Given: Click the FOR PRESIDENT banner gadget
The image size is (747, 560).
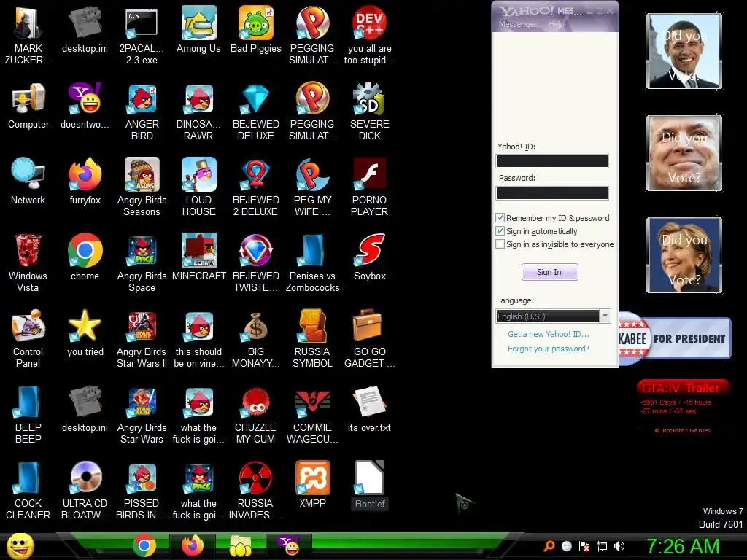Looking at the screenshot, I should point(675,338).
